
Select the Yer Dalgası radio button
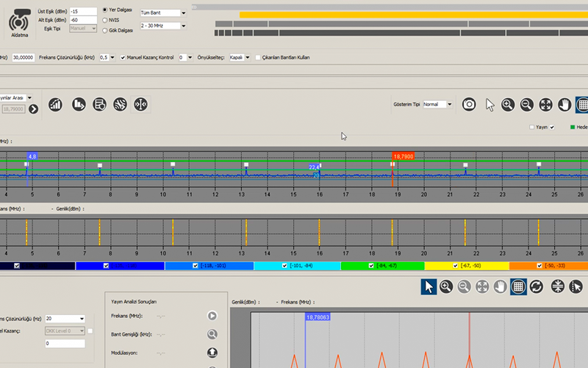click(x=105, y=10)
